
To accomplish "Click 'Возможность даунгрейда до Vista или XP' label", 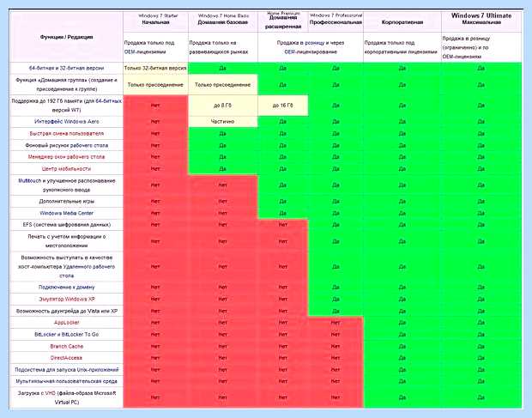I will click(67, 311).
